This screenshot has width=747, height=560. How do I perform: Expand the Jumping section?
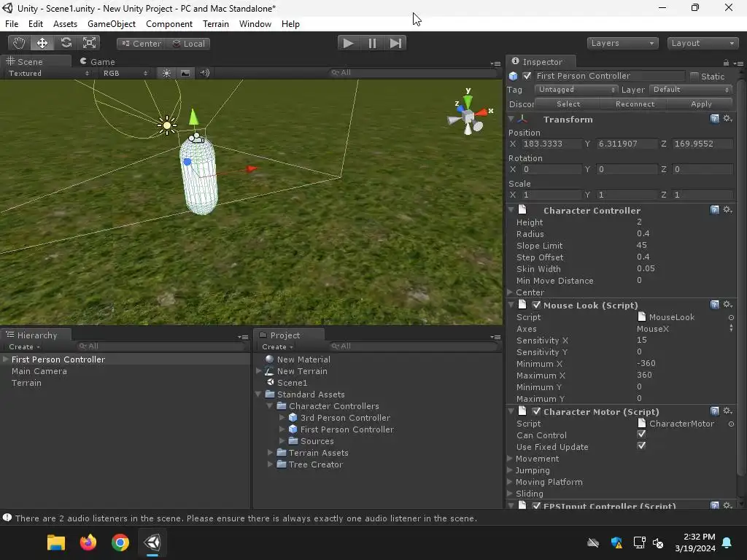click(x=510, y=470)
